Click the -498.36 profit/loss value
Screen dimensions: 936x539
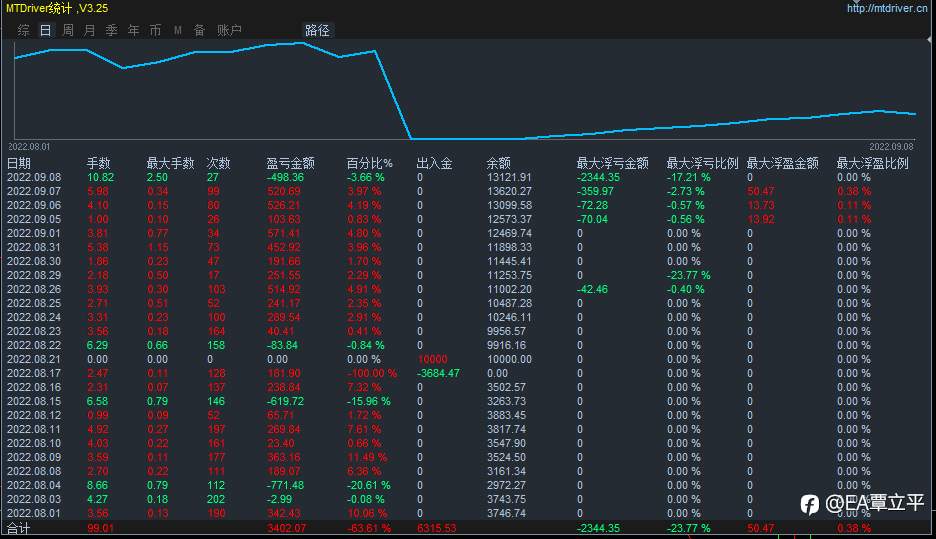pyautogui.click(x=285, y=177)
